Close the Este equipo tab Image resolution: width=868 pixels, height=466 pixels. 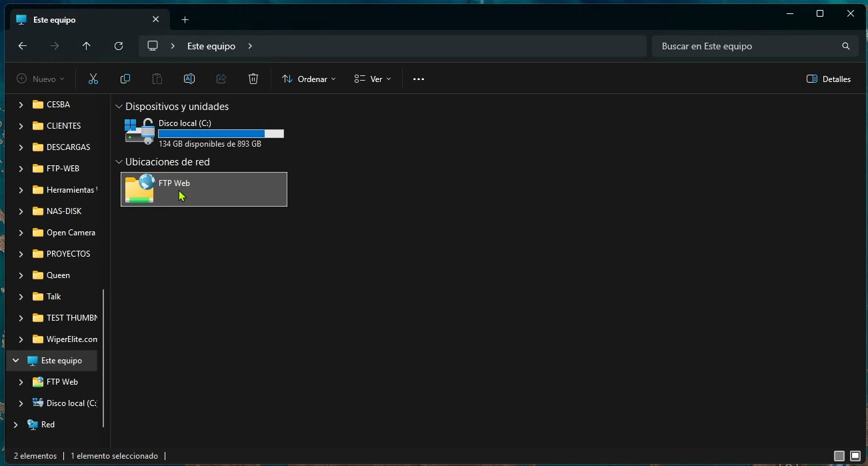156,19
